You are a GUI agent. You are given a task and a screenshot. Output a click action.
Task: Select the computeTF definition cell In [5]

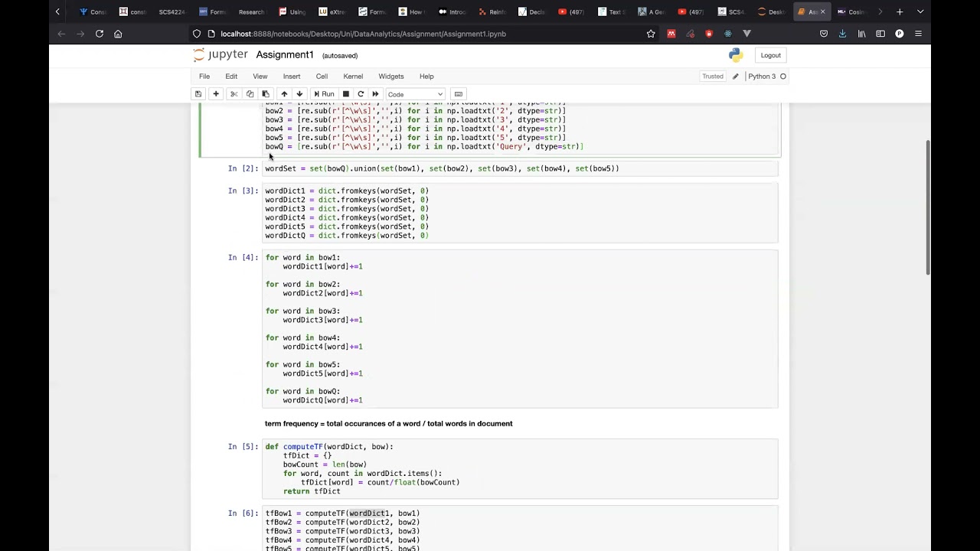[x=520, y=469]
